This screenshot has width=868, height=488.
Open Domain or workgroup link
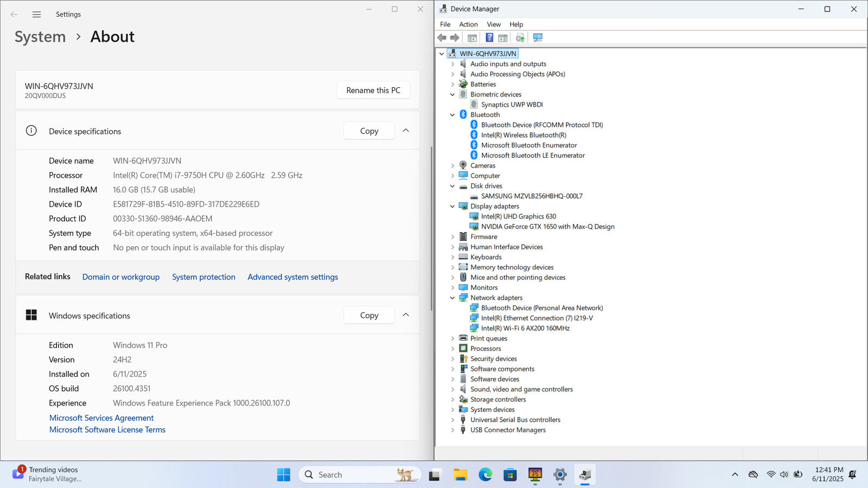(121, 277)
